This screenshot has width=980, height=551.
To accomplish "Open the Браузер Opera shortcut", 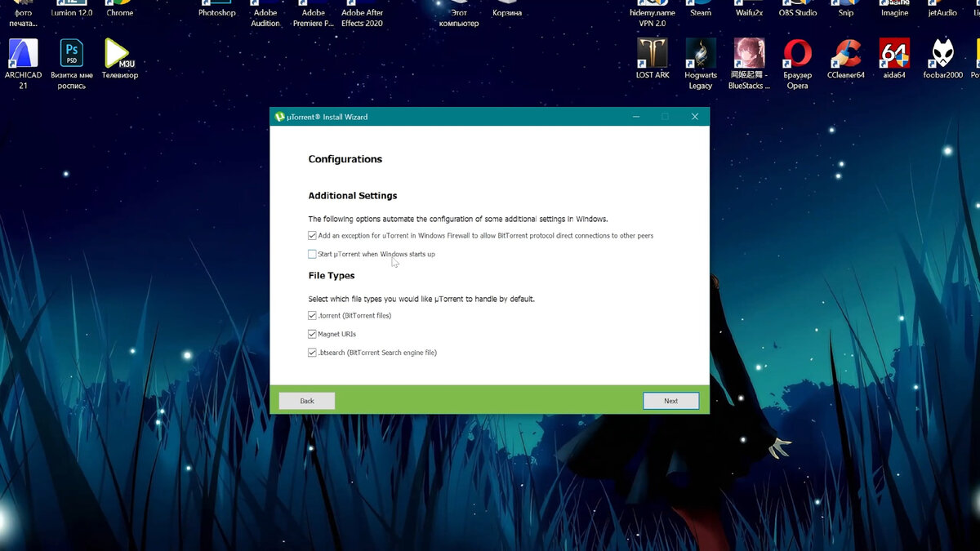I will point(797,62).
